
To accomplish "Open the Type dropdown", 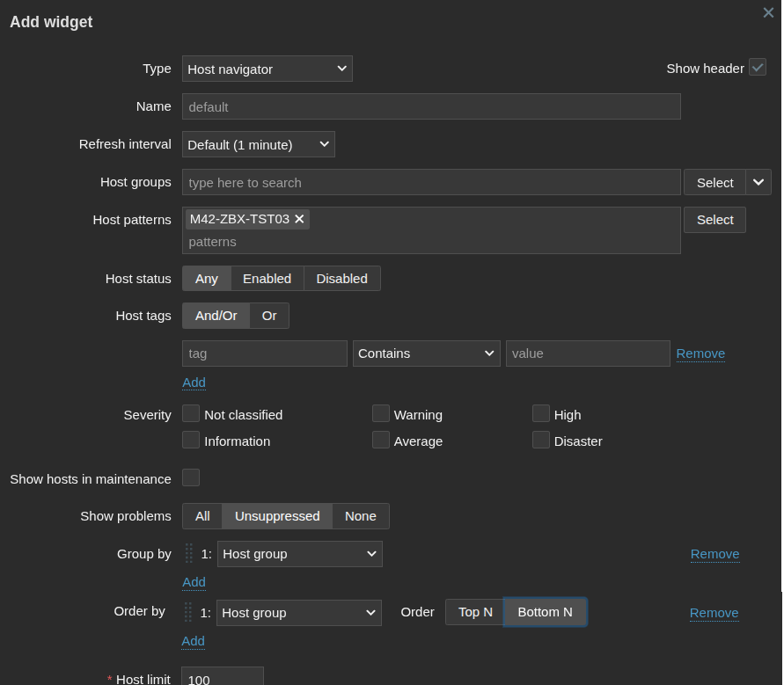I will pyautogui.click(x=267, y=69).
